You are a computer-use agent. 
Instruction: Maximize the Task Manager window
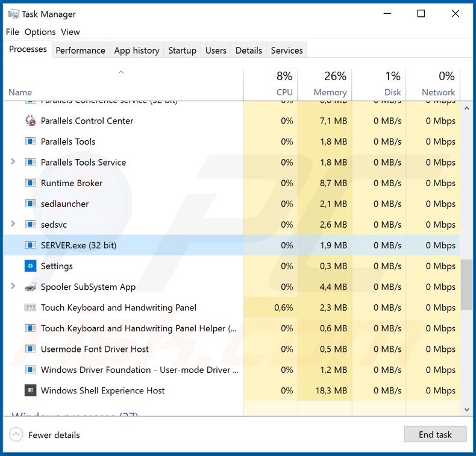(x=421, y=14)
